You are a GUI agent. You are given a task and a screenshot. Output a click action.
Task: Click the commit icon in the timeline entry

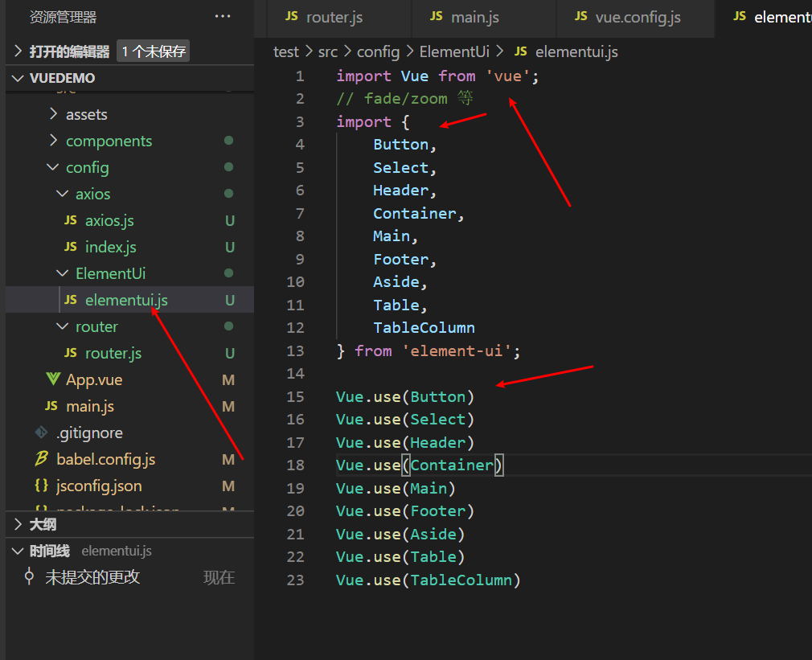(29, 576)
